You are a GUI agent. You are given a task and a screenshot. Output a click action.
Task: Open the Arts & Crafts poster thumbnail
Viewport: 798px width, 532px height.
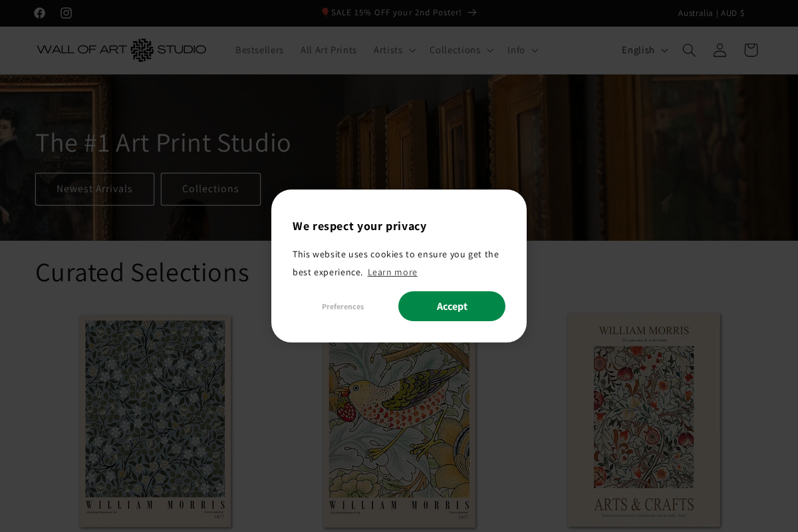click(644, 419)
